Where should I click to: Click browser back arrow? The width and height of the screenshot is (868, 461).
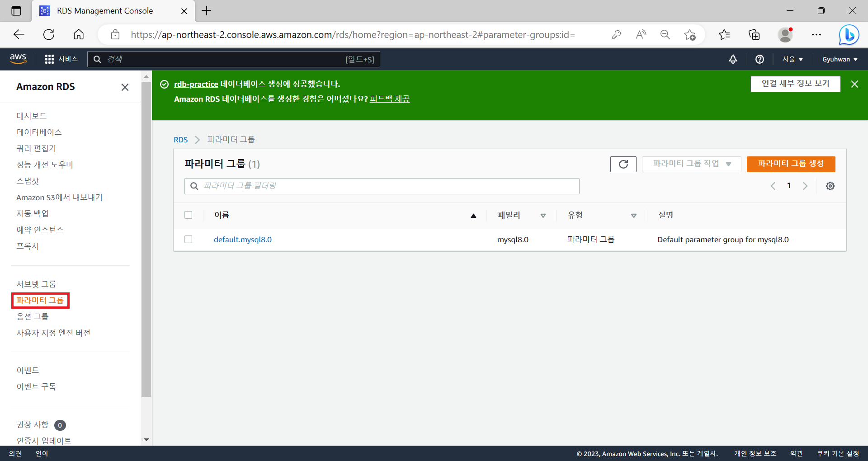[19, 34]
